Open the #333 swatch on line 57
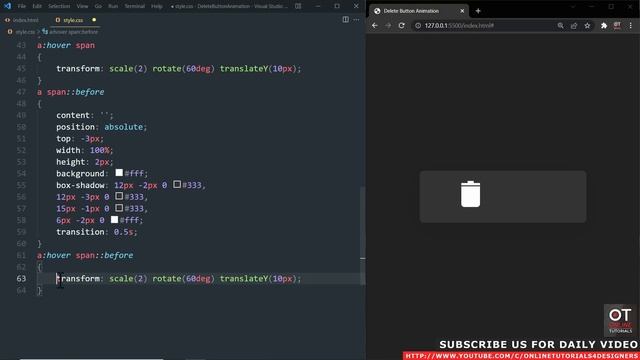 tap(119, 208)
